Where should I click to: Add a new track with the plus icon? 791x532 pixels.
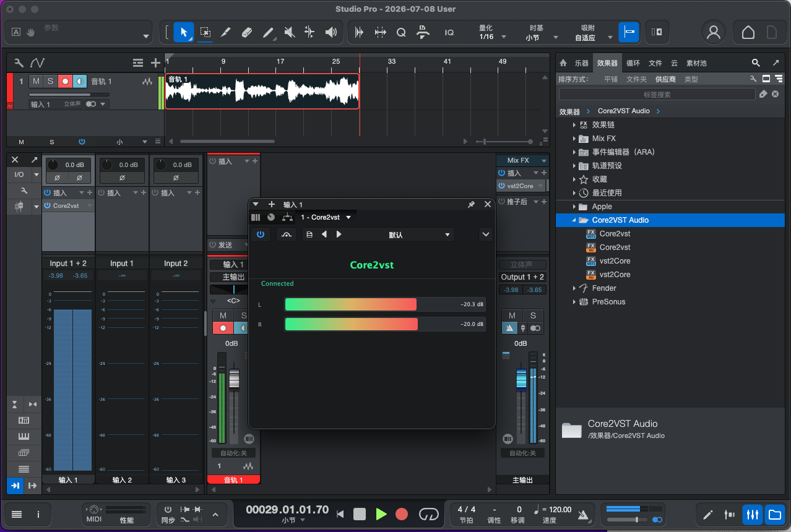(155, 62)
